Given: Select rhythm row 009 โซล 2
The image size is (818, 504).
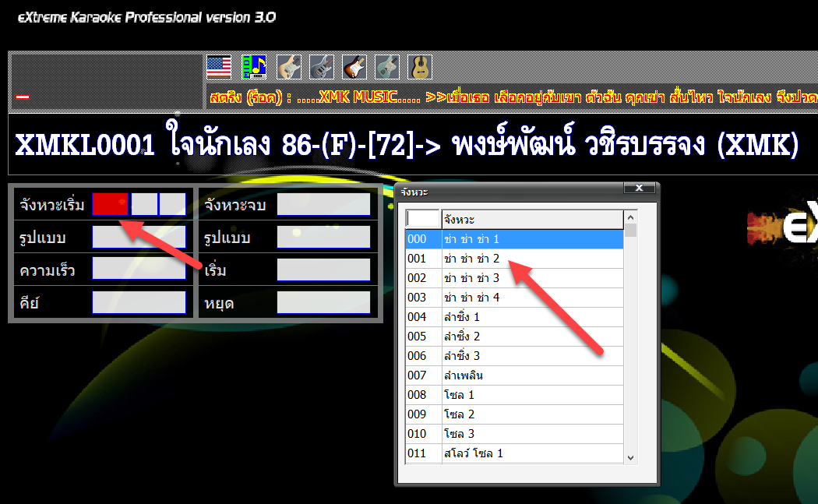Looking at the screenshot, I should click(514, 414).
